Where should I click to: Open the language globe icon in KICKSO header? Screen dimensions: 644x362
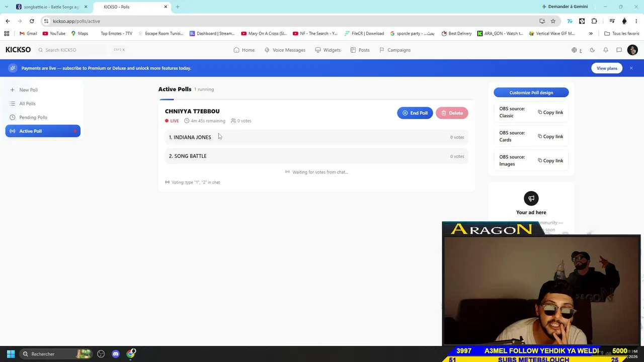click(574, 50)
